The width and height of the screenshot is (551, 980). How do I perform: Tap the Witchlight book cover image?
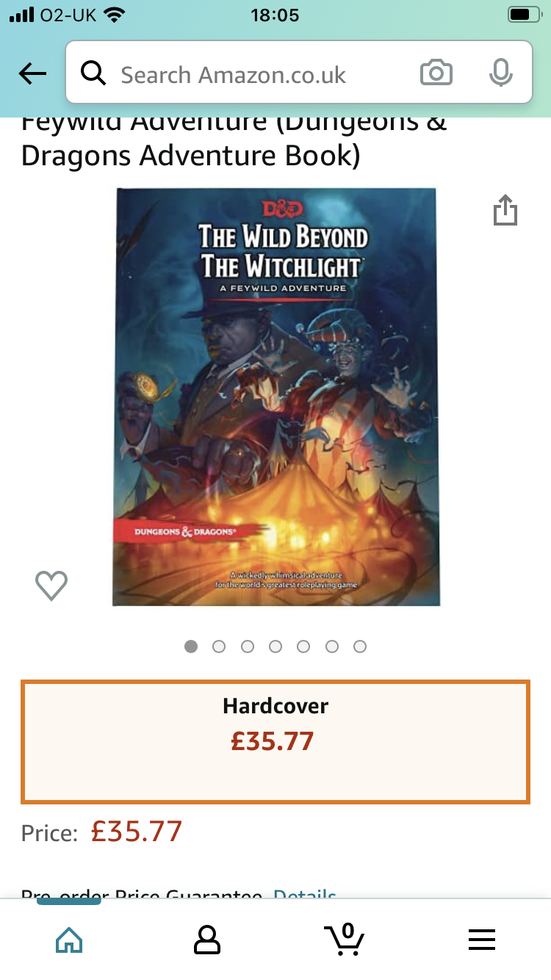coord(275,397)
